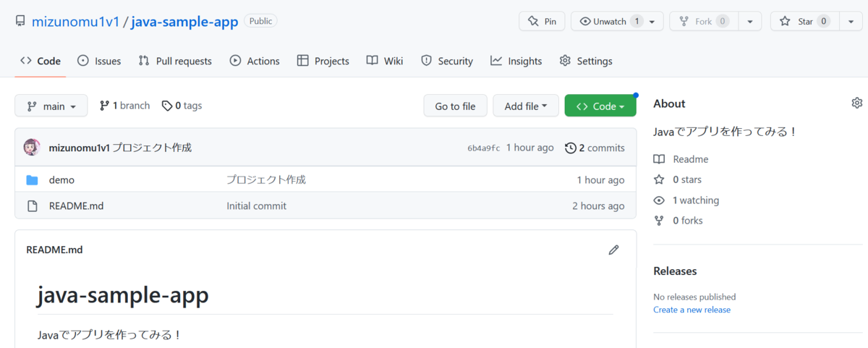Go to the Settings tab
The height and width of the screenshot is (348, 868).
(x=586, y=61)
